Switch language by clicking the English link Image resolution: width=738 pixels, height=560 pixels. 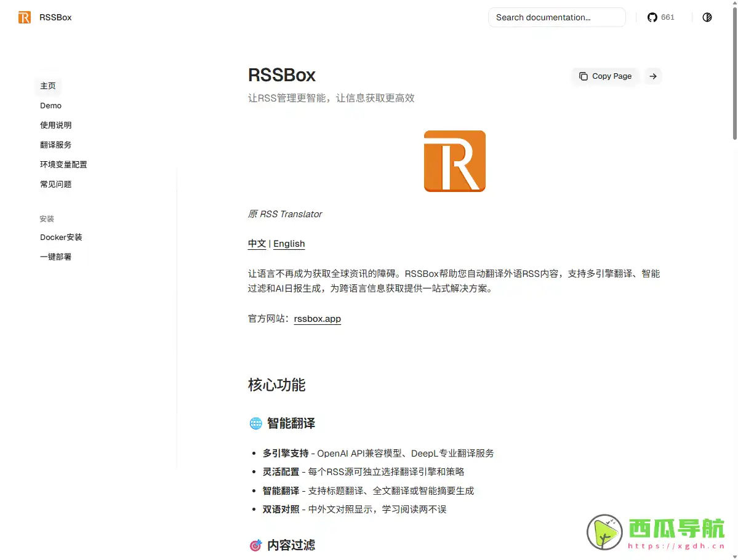tap(289, 243)
